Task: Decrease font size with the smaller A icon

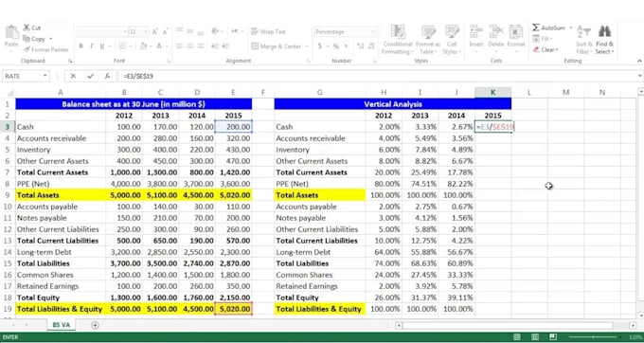Action: [x=165, y=31]
